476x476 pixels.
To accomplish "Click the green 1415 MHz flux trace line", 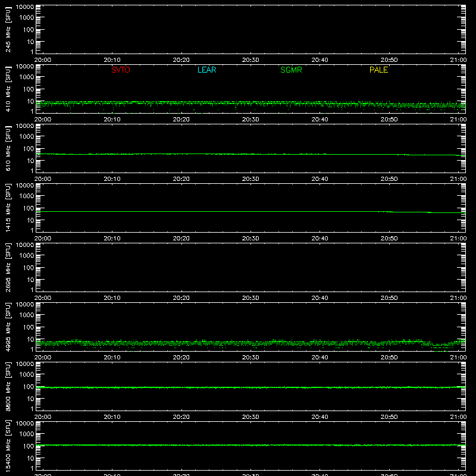I will [x=250, y=212].
